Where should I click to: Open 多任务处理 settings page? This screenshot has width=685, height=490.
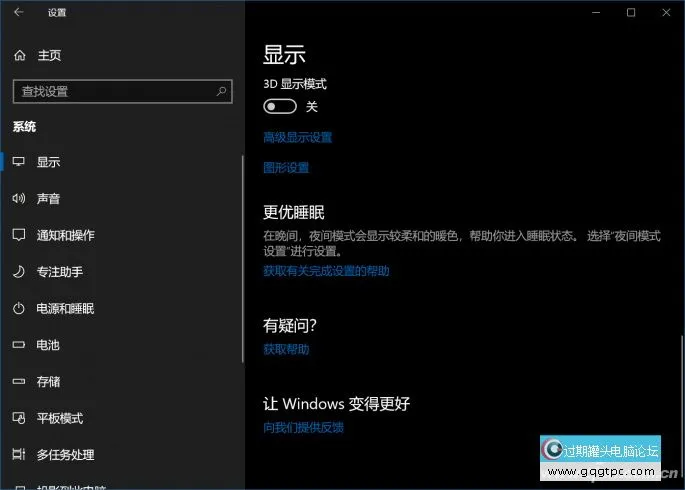122,454
